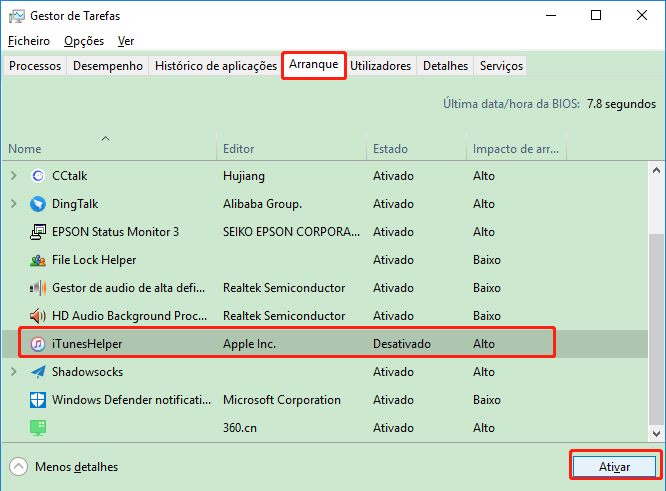Viewport: 666px width, 491px height.
Task: Click the Shadowsocks paper plane icon
Action: 38,372
